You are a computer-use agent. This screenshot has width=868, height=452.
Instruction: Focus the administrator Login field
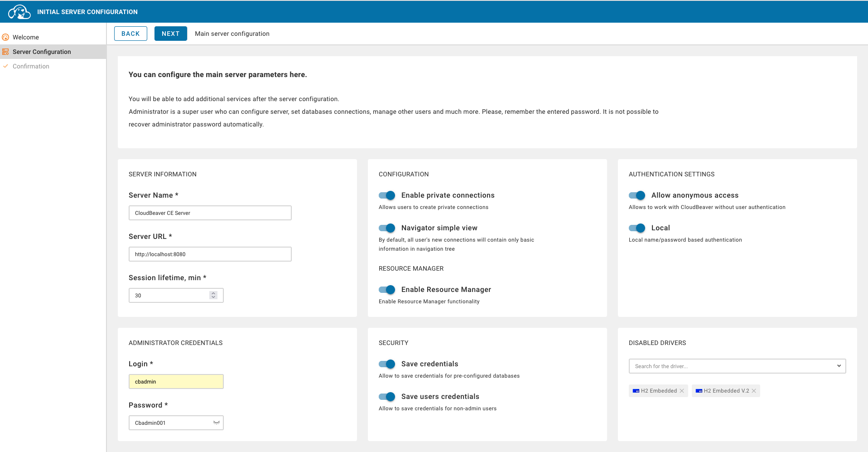point(176,381)
